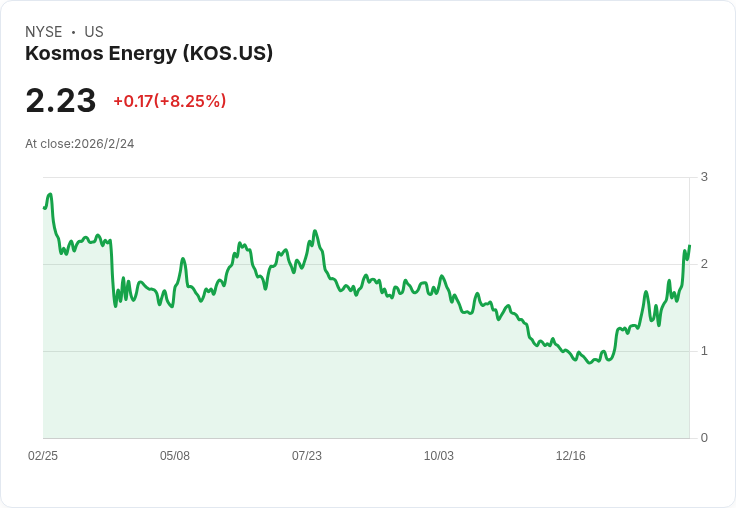Click the 12/16 x-axis date label

point(571,456)
